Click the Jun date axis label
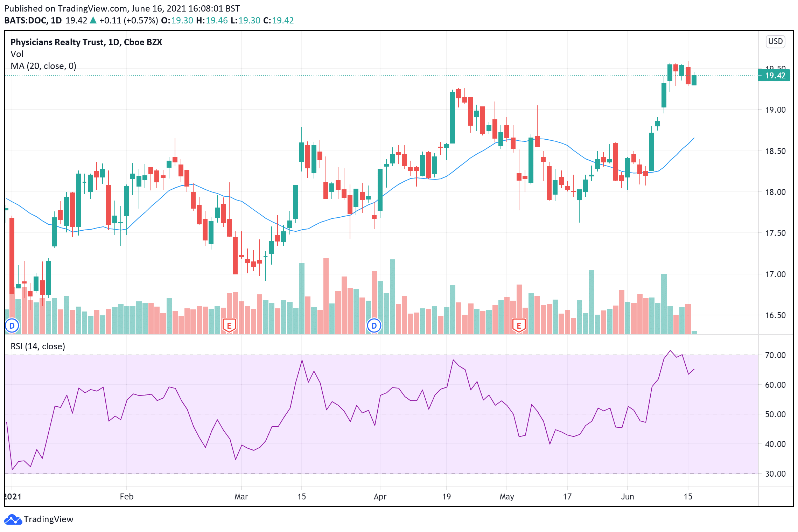Screen dimensions: 798x532 (x=628, y=497)
